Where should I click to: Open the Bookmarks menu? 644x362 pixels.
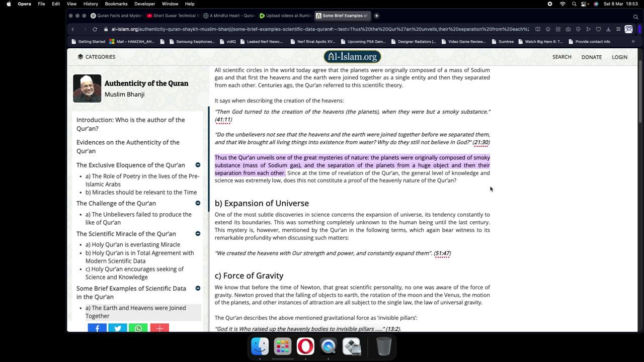[116, 4]
